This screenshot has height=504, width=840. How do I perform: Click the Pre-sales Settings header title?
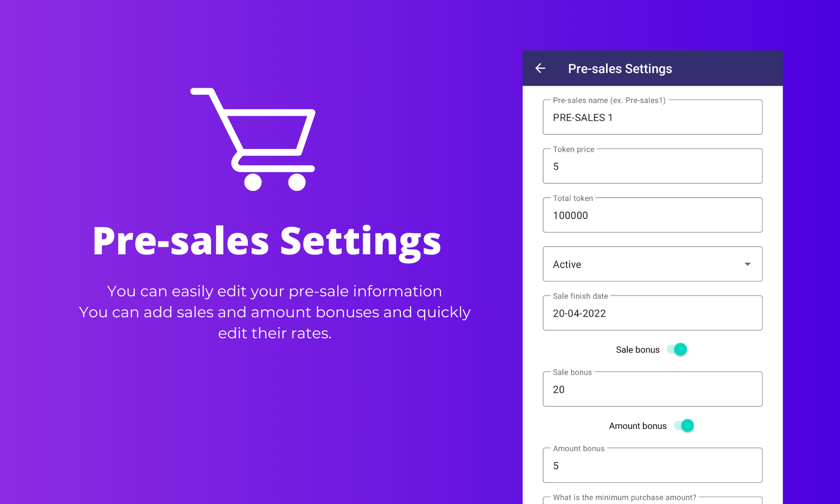point(620,69)
